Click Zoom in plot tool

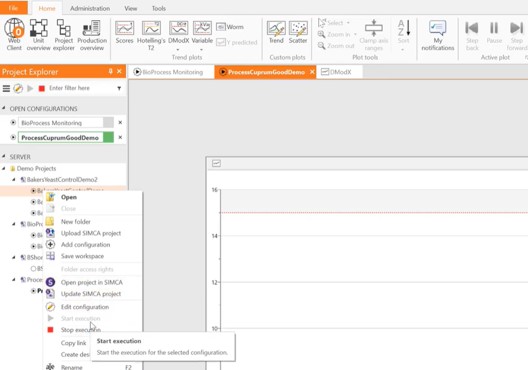(334, 34)
